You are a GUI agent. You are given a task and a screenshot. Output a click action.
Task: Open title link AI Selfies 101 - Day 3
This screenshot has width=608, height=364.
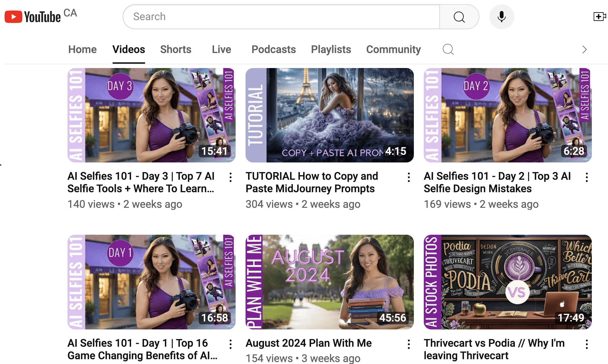click(x=141, y=182)
